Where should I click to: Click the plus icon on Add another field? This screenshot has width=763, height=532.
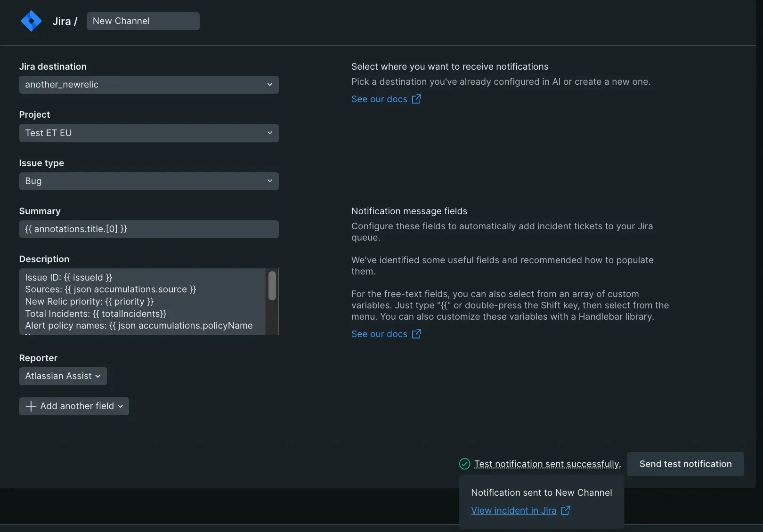[31, 406]
